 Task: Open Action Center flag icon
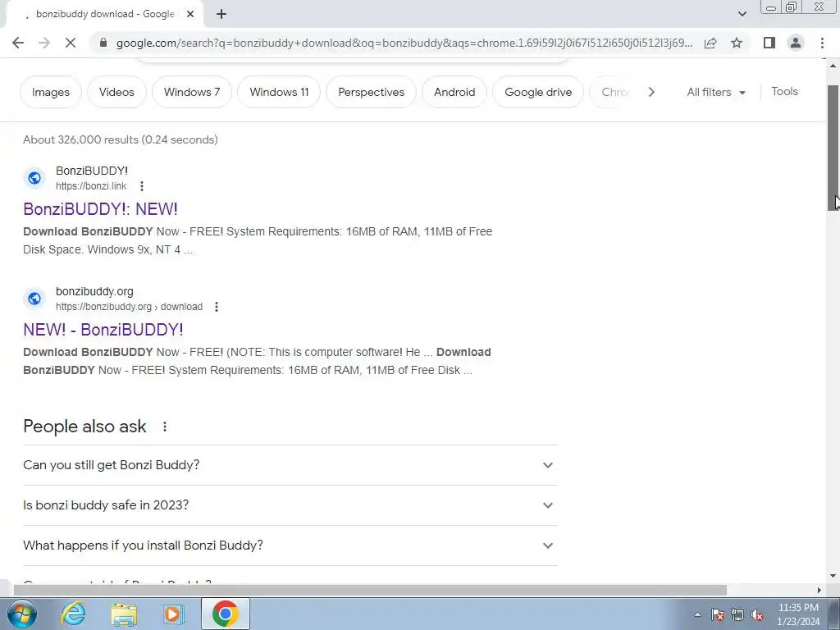click(x=718, y=614)
